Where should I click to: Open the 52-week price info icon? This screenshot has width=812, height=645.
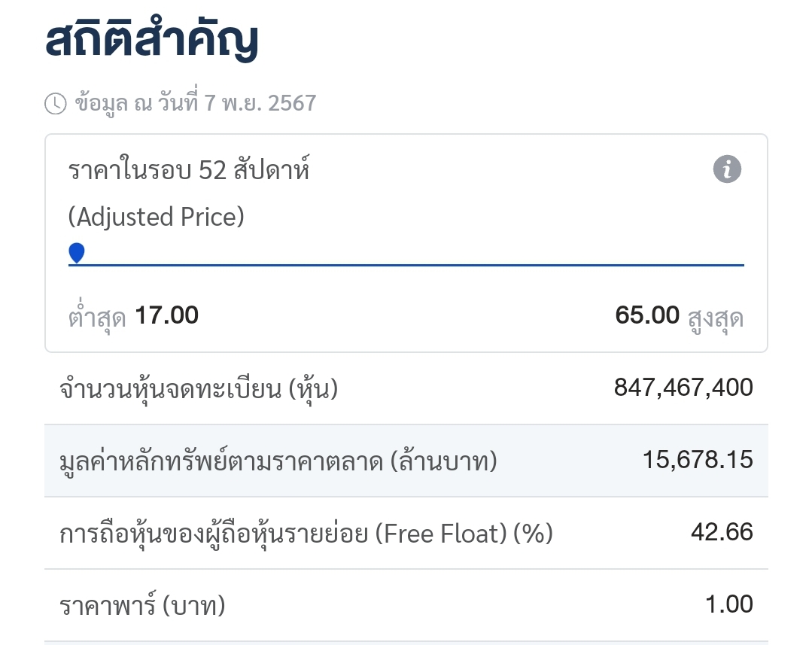click(x=727, y=169)
